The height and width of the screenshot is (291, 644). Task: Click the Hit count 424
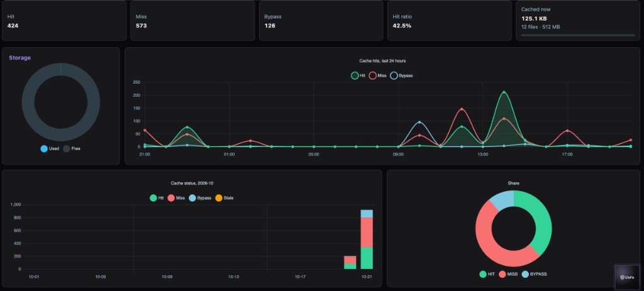coord(13,25)
